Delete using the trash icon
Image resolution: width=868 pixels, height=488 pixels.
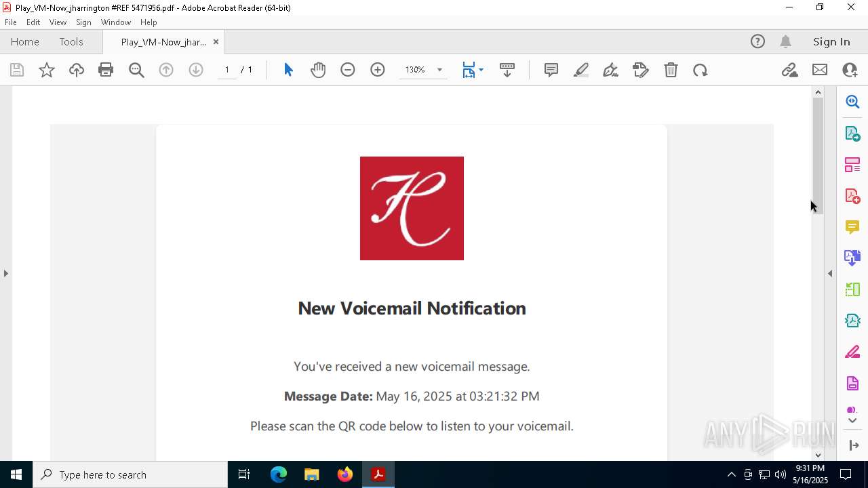click(x=671, y=70)
